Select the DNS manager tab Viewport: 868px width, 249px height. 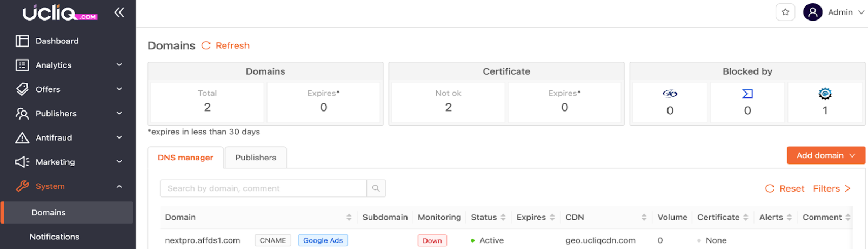185,158
